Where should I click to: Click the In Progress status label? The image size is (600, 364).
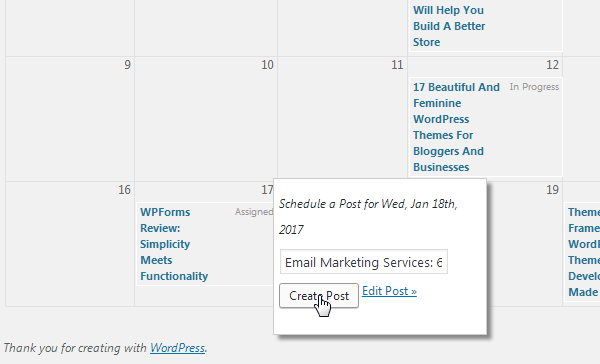point(534,87)
